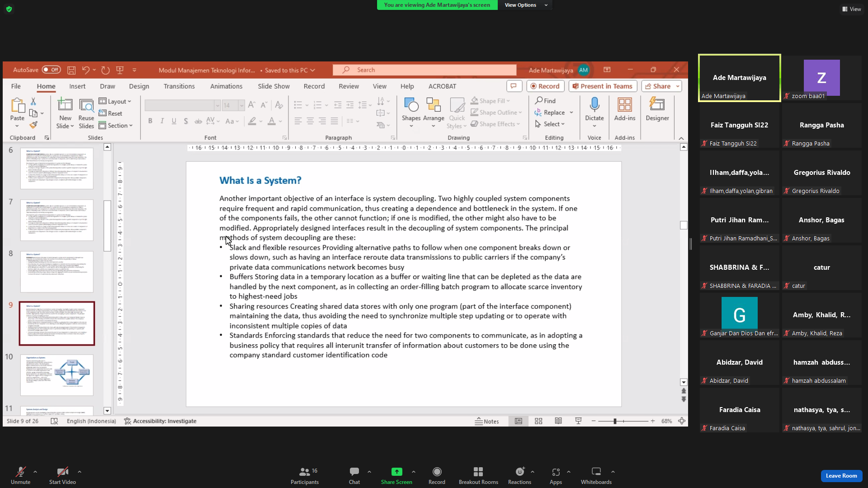Click Accessibility: Investigate in status bar
Viewport: 868px width, 488px height.
[x=160, y=421]
